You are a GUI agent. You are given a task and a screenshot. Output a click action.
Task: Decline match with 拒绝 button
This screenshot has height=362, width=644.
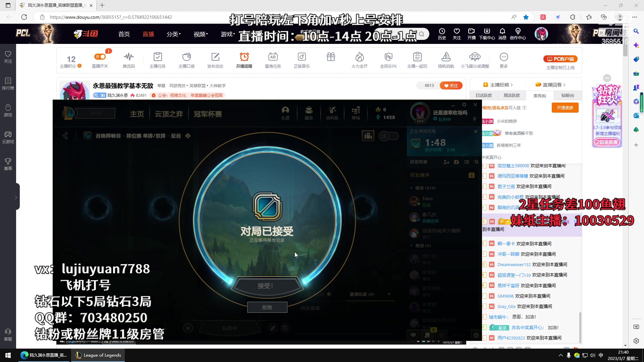point(267,307)
